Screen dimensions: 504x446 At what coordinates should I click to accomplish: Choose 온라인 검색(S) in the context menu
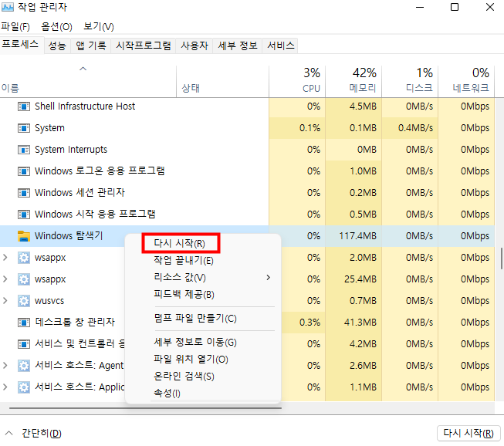tap(184, 376)
